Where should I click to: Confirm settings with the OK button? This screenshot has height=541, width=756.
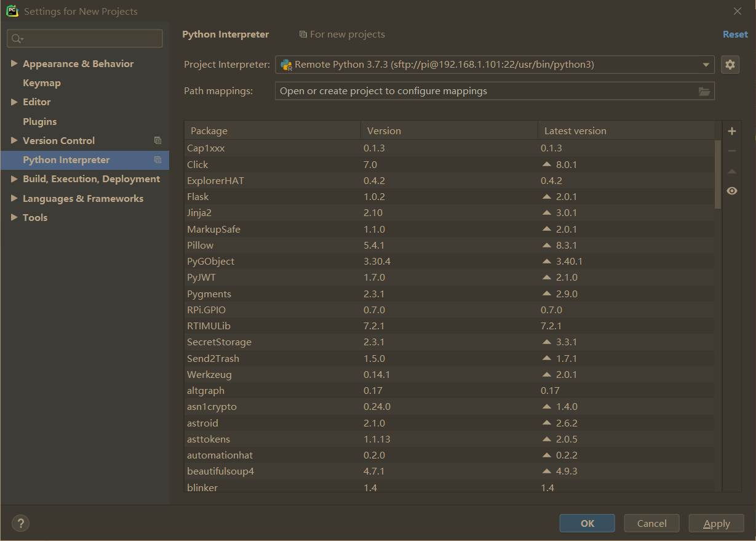587,523
